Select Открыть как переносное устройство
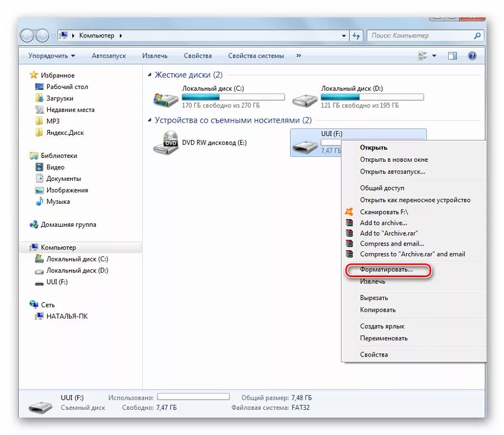Viewport: 504px width, 435px height. (x=414, y=200)
